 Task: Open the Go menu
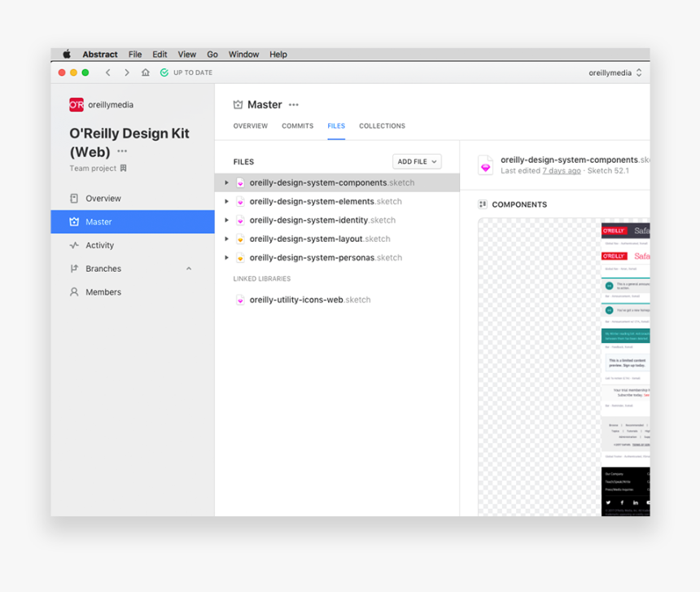point(212,55)
